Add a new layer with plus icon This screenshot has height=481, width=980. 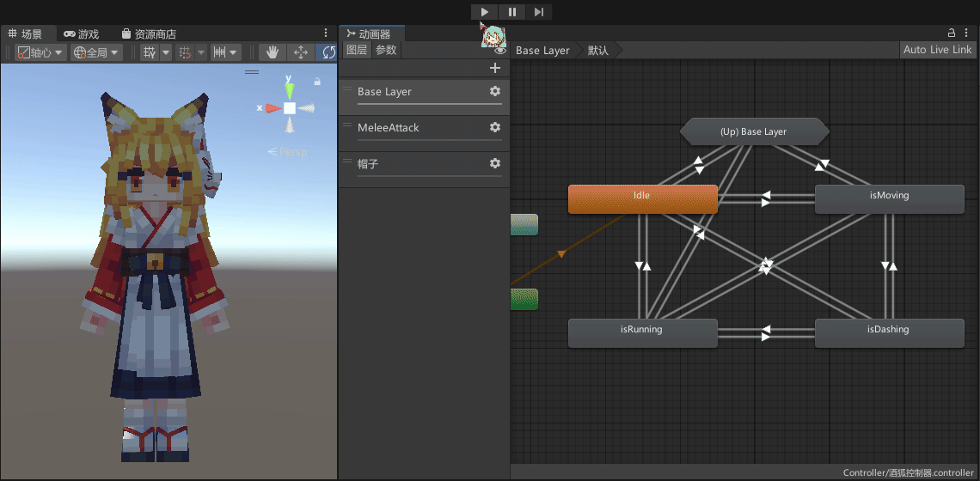[x=495, y=68]
